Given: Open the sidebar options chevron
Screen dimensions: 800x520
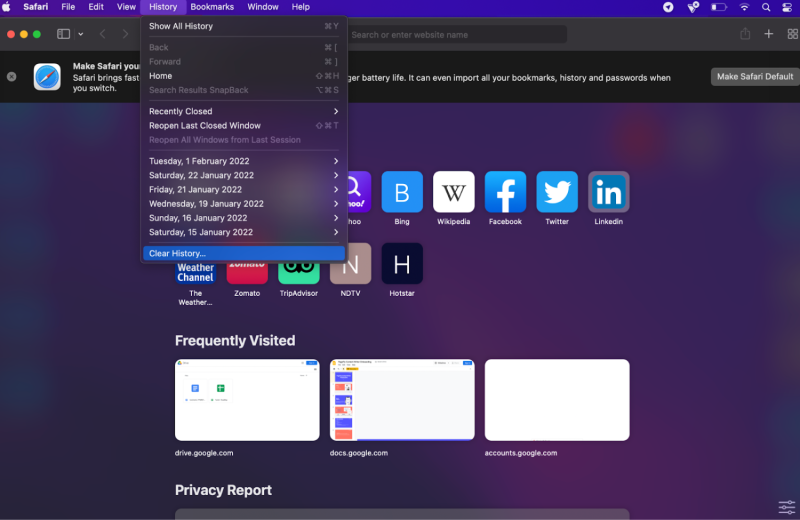Looking at the screenshot, I should click(81, 34).
